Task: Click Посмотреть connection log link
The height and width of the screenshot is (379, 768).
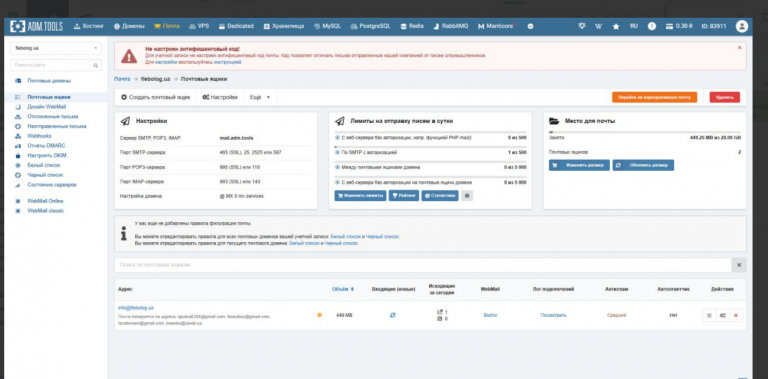Action: pyautogui.click(x=553, y=315)
